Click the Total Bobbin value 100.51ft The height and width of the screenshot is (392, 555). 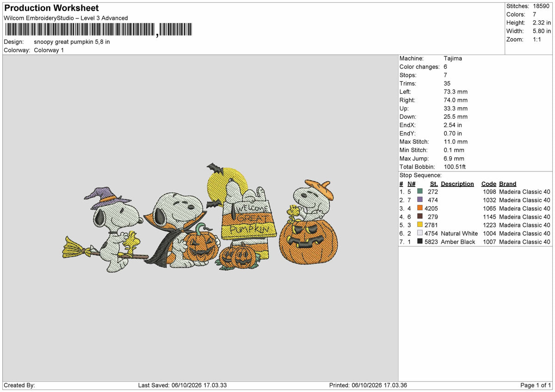456,166
